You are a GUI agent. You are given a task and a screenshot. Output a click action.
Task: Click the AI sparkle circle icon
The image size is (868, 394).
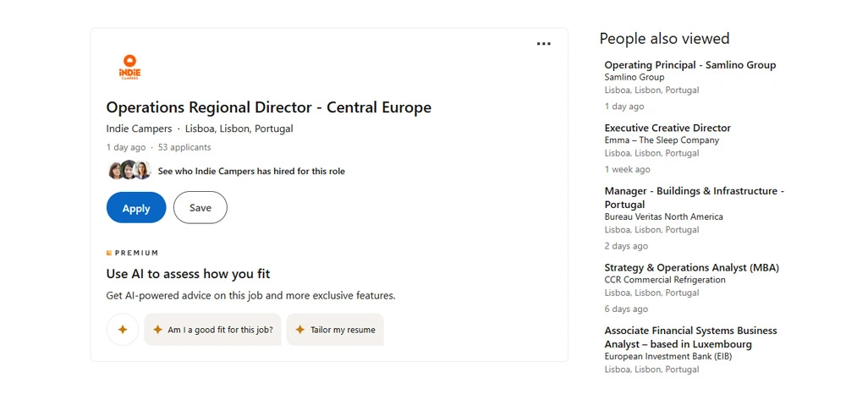123,330
